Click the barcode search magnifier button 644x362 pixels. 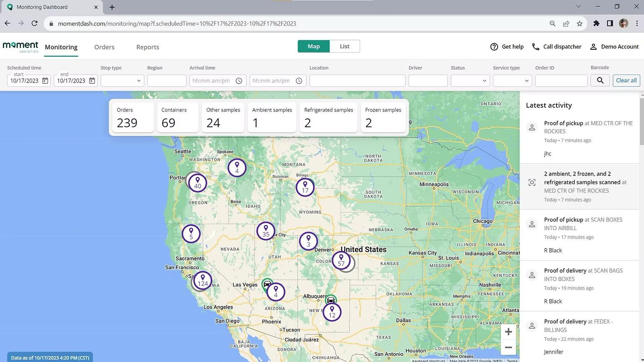[x=600, y=80]
